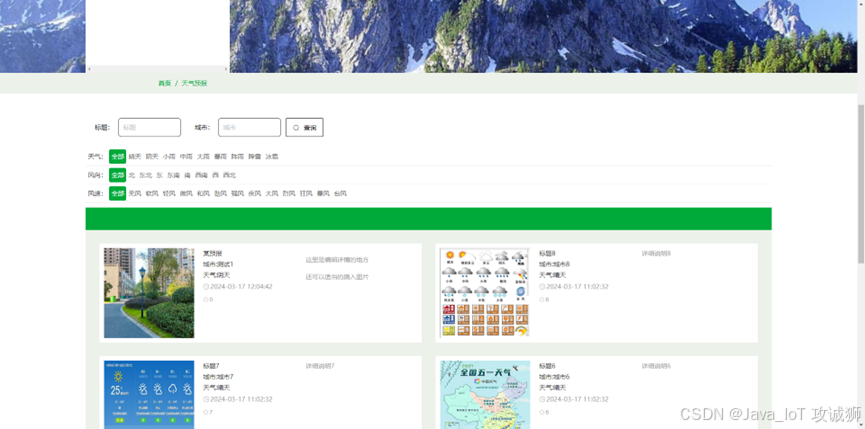Click the text 城市:测试1
Screen dimensions: 865x429
coord(218,264)
